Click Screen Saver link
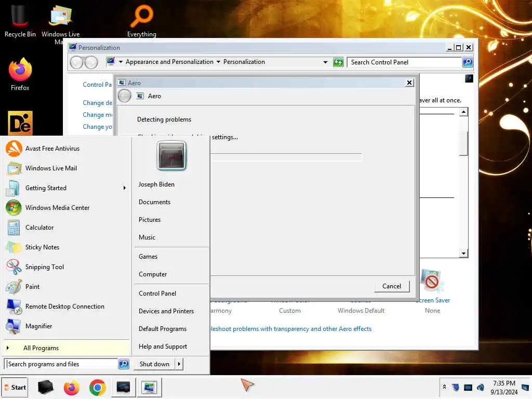 [434, 300]
